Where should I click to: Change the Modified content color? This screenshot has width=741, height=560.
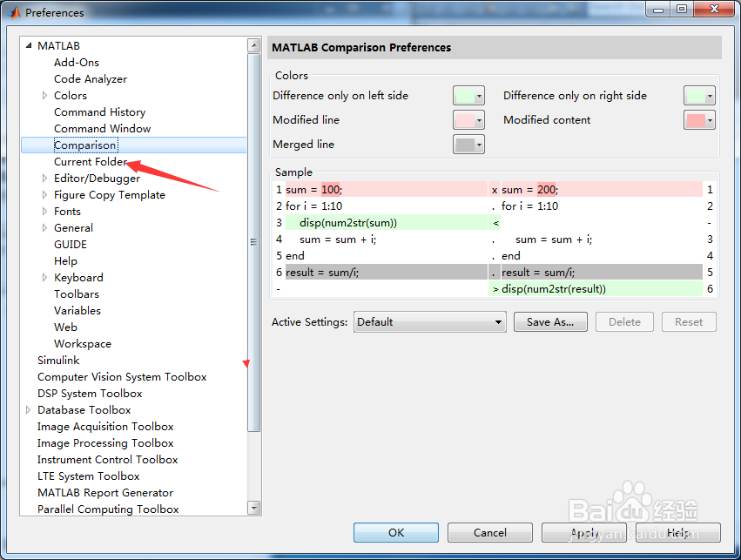click(699, 120)
